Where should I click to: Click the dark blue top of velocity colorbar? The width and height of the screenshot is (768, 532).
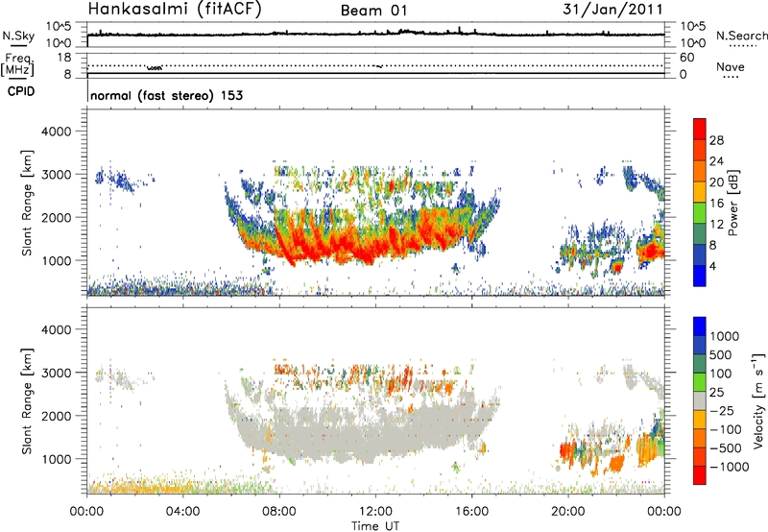(700, 326)
